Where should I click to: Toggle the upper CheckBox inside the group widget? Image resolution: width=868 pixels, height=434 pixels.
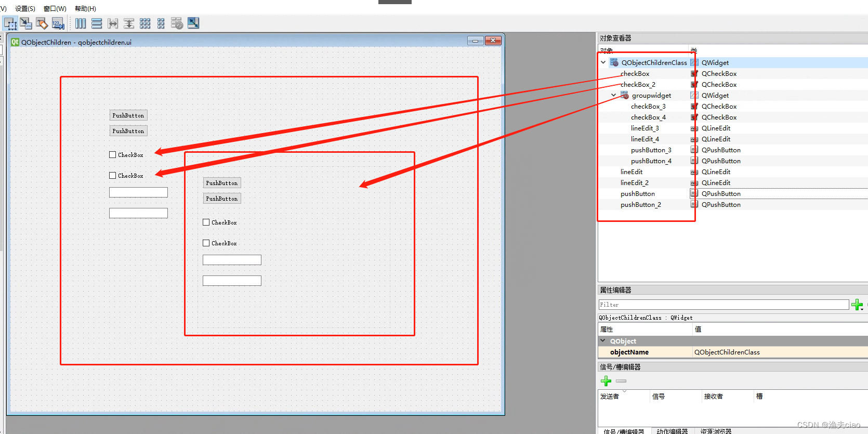coord(206,222)
